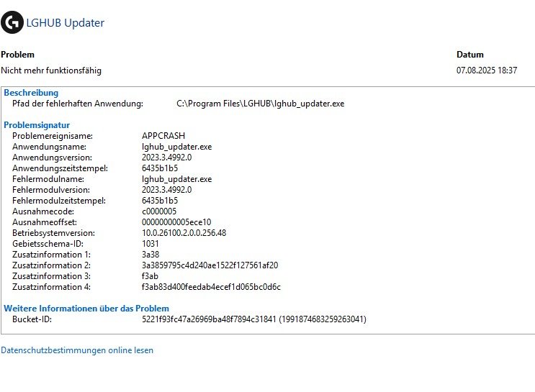Select the Gebietsschema-ID value 1031
This screenshot has height=392, width=535.
pyautogui.click(x=150, y=244)
